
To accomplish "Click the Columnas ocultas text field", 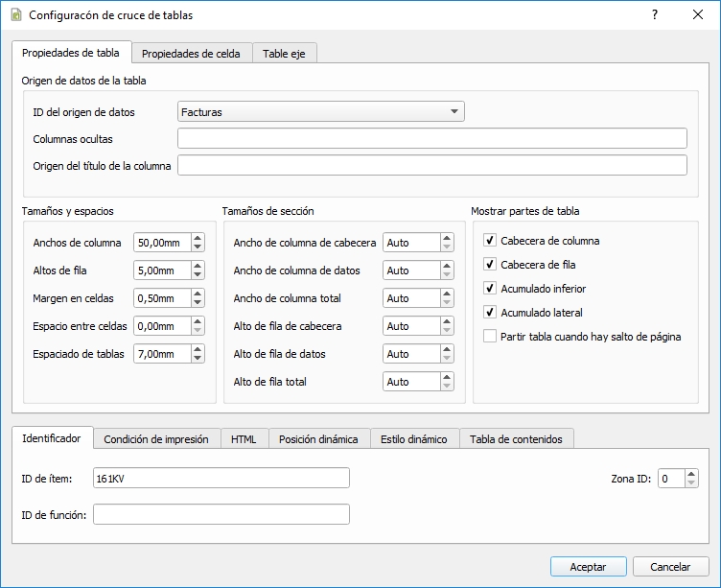I will tap(431, 139).
